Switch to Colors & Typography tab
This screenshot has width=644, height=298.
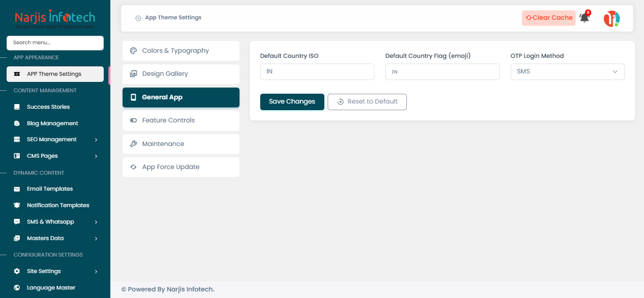(181, 51)
